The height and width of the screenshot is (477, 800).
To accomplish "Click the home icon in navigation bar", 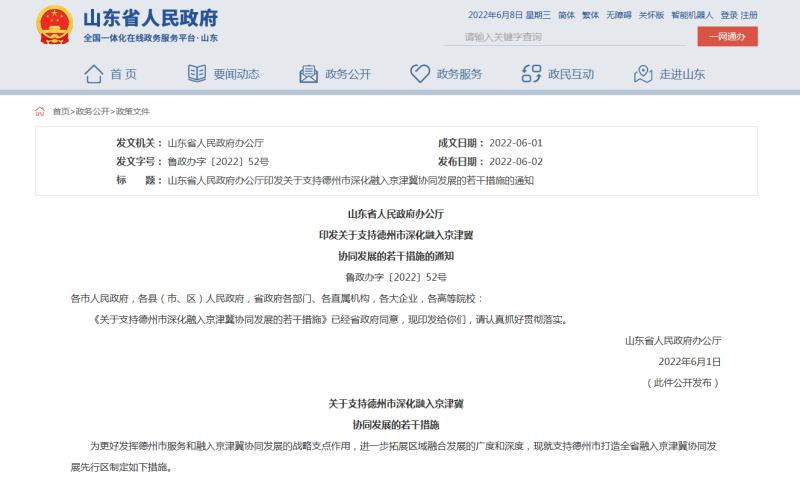I will [x=94, y=74].
